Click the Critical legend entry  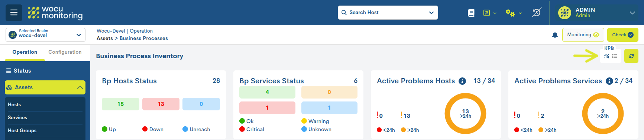(x=252, y=129)
